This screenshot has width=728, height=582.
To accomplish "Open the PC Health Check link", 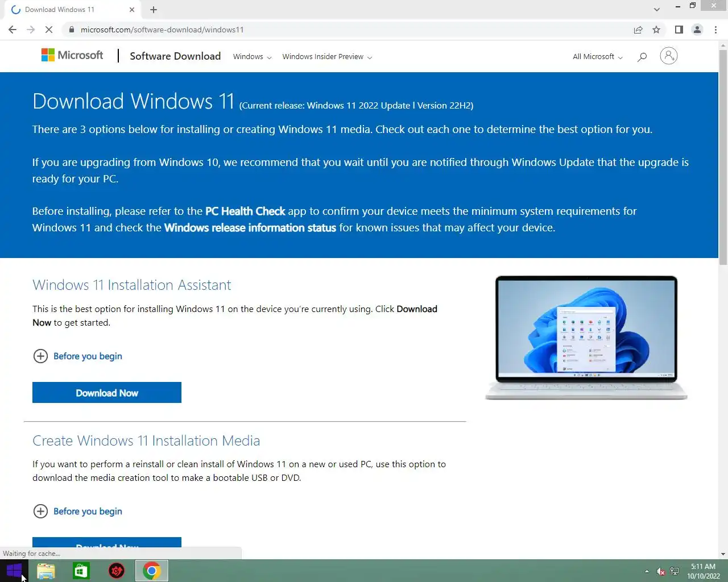I will pyautogui.click(x=245, y=211).
